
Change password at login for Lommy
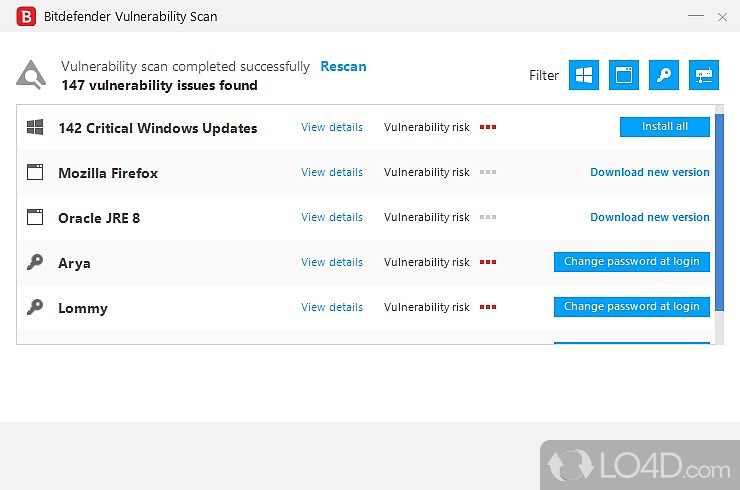631,307
